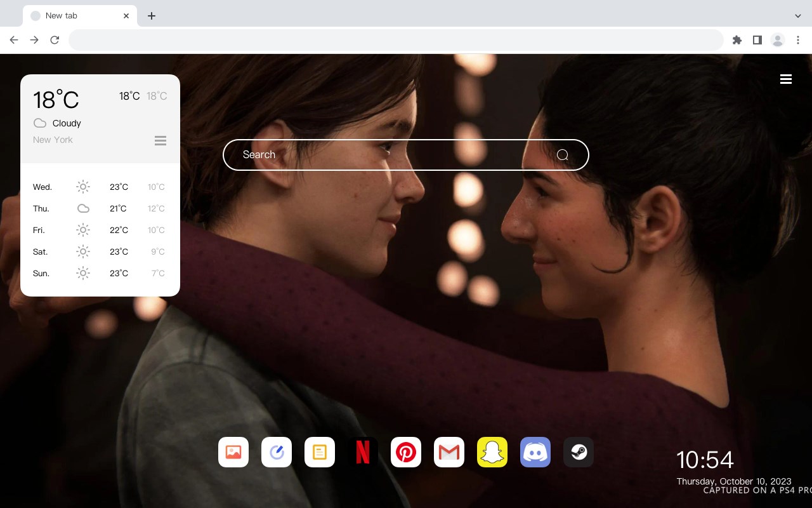The image size is (812, 508).
Task: Click Thursday's low temperature 12°C
Action: coord(156,208)
